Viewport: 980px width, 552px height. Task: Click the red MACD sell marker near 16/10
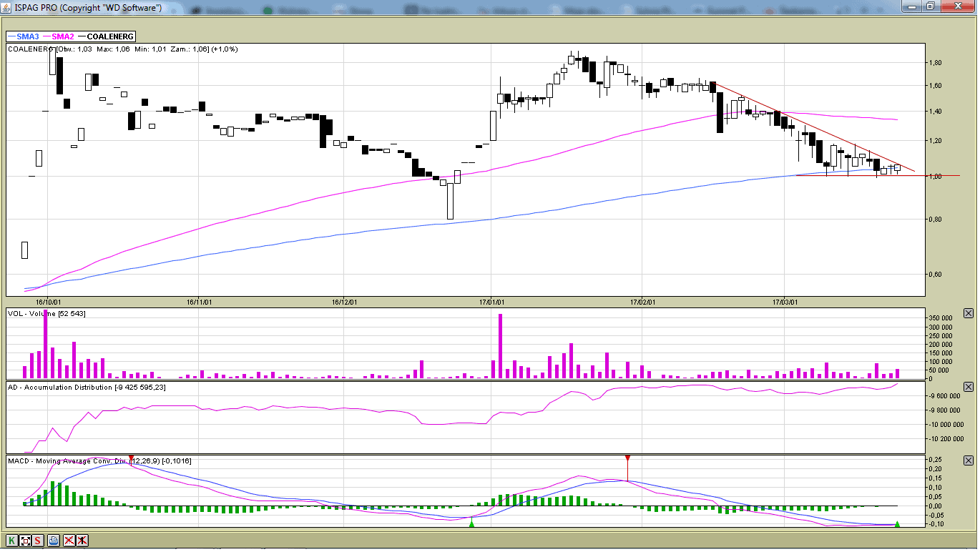click(x=131, y=458)
